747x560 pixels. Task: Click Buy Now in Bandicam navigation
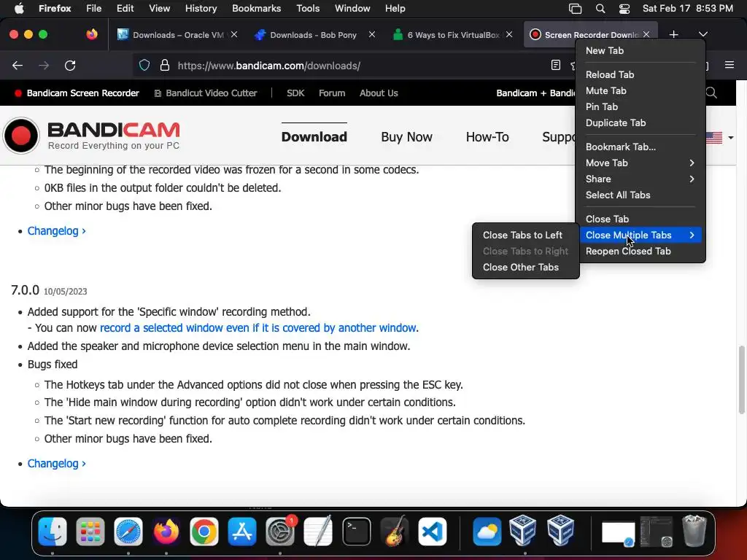406,137
